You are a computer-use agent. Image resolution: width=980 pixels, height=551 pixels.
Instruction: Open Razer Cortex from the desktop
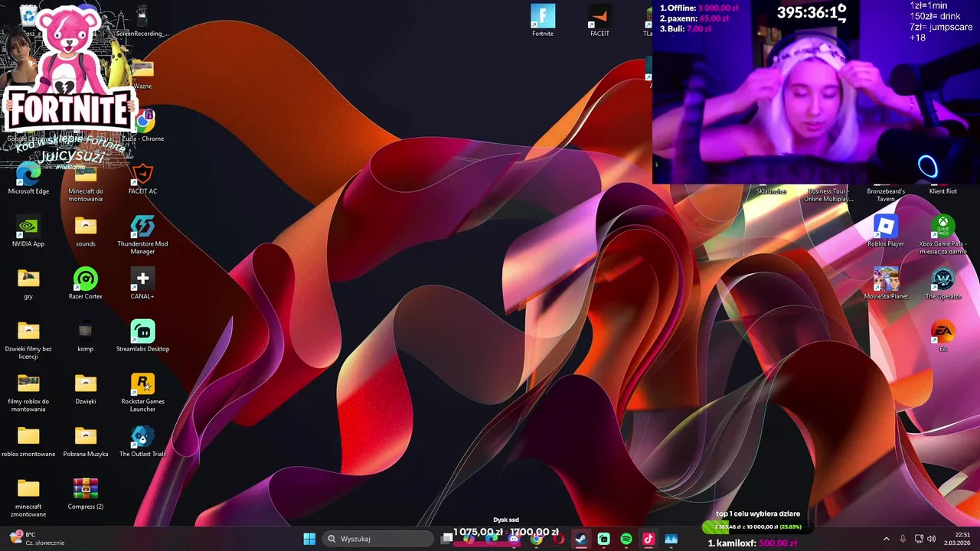tap(86, 284)
